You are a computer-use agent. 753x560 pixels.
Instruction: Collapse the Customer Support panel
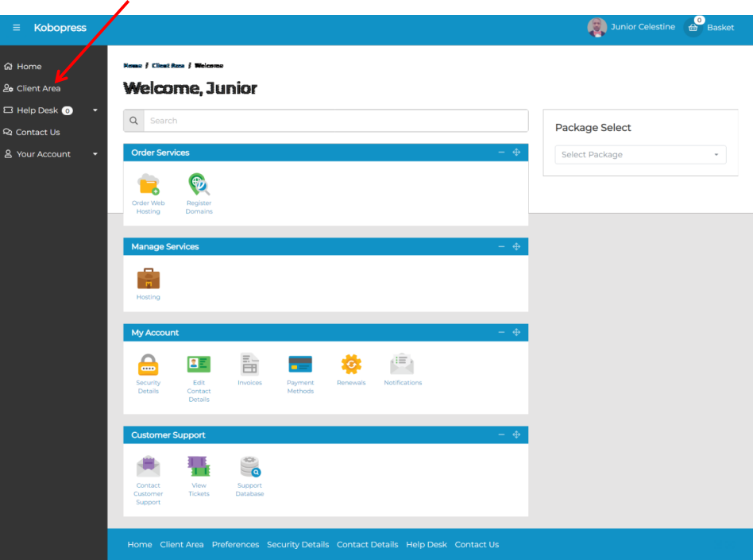501,434
